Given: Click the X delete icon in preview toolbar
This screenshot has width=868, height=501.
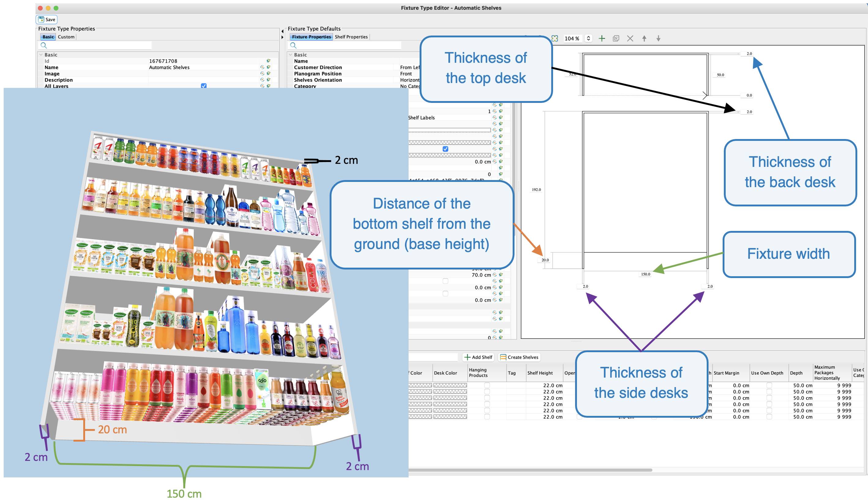Looking at the screenshot, I should click(x=630, y=39).
